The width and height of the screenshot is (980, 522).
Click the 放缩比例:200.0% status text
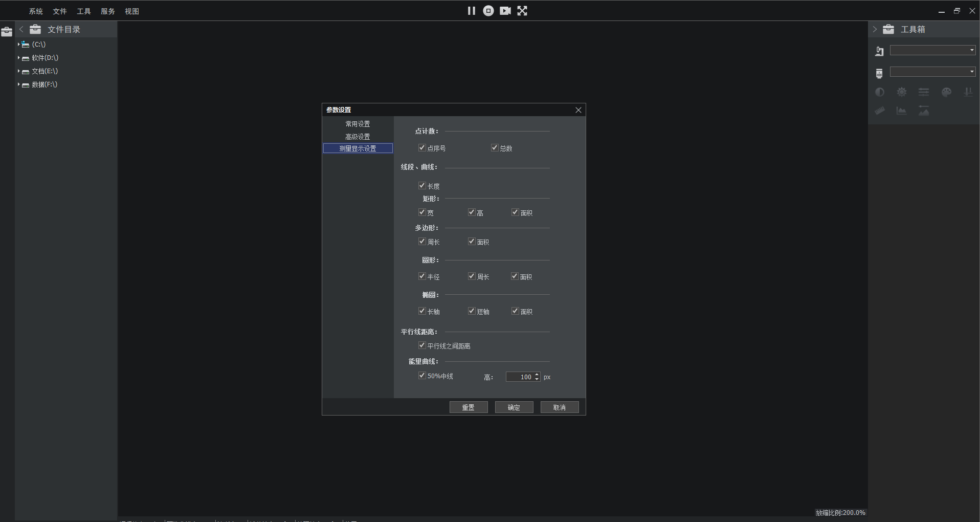[x=840, y=512]
